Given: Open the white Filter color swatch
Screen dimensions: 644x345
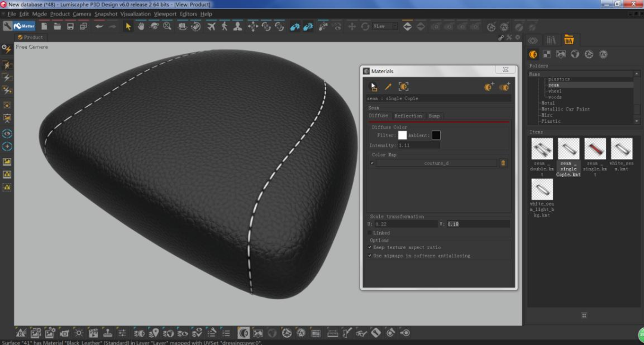Looking at the screenshot, I should [x=402, y=135].
